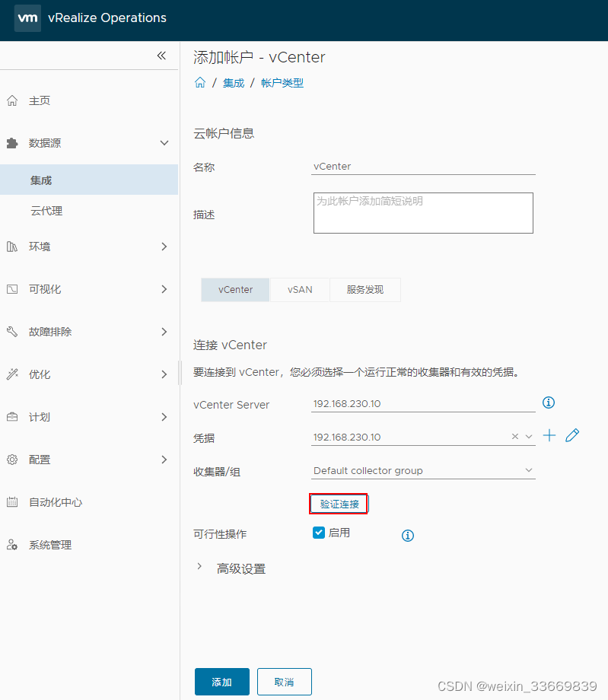Click the magic wand icon beside 优化

click(12, 374)
